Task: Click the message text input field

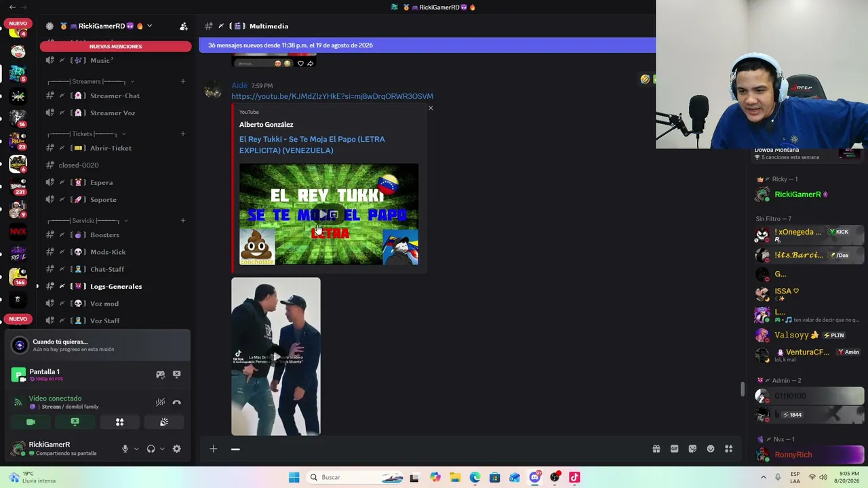Action: pyautogui.click(x=434, y=449)
